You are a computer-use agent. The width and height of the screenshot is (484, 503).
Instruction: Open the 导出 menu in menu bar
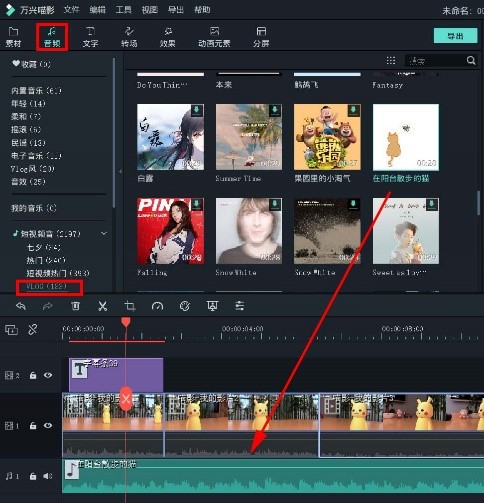click(x=176, y=10)
